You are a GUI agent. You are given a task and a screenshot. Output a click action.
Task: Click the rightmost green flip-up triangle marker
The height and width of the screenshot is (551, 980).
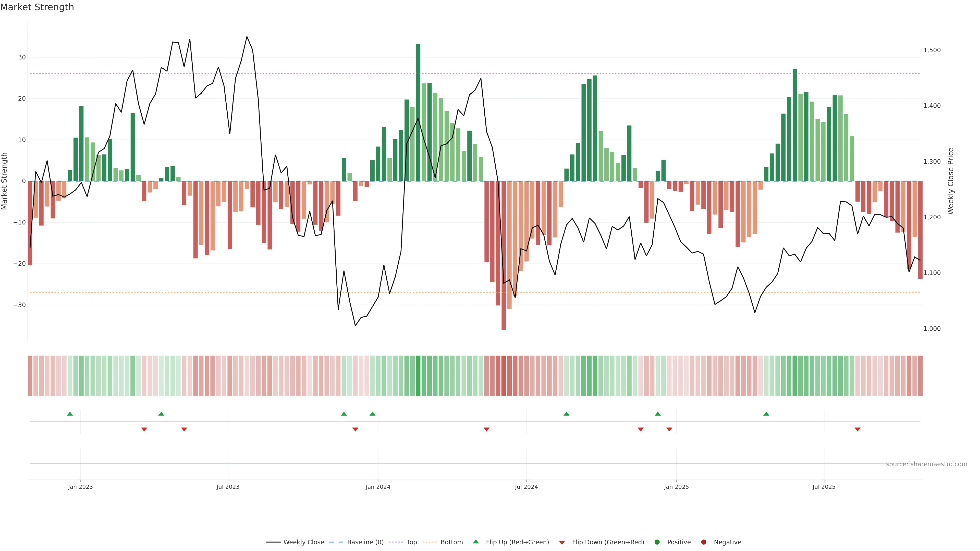point(766,414)
